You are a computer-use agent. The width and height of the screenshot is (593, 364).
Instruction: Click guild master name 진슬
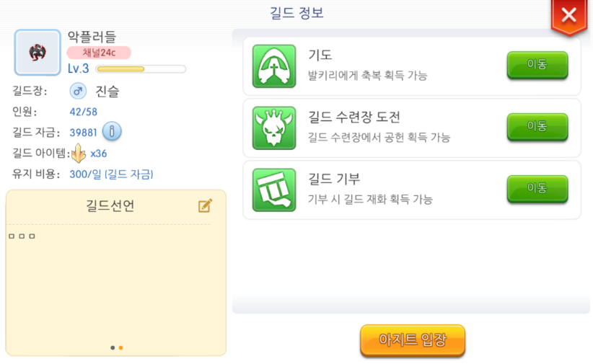click(107, 92)
